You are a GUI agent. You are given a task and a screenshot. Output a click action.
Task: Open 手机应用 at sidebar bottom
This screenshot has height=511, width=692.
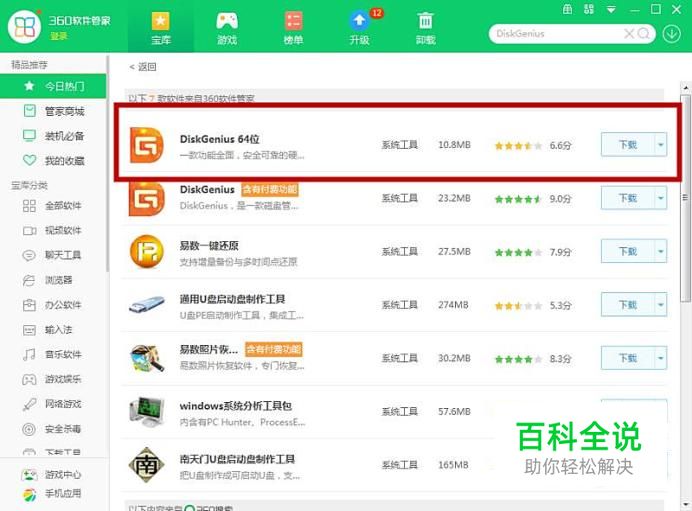click(x=52, y=494)
